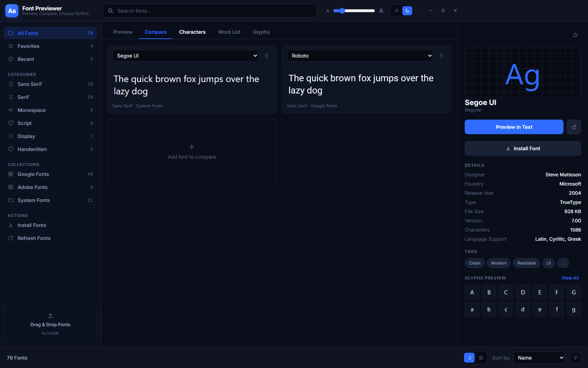Select the Handwritten category
Screen dimensions: 588x368
point(51,149)
